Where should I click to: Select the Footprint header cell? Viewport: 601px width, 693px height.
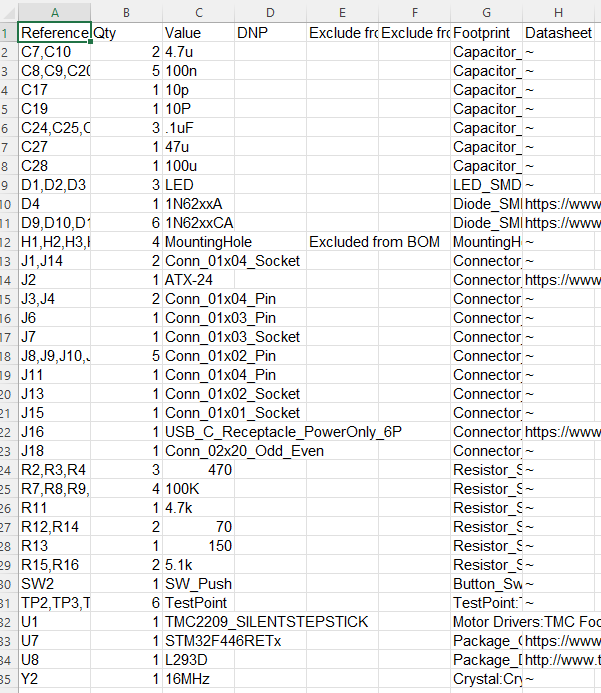(486, 33)
